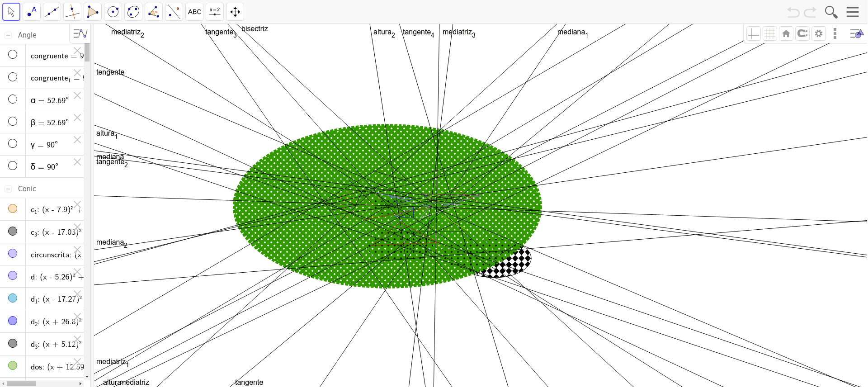868x388 pixels.
Task: Select the Circle with center tool
Action: pos(113,12)
